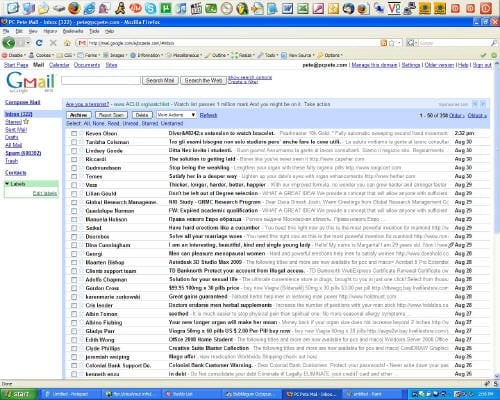The height and width of the screenshot is (400, 500).
Task: Open Microsoft Excel from the top icon bar
Action: [303, 8]
